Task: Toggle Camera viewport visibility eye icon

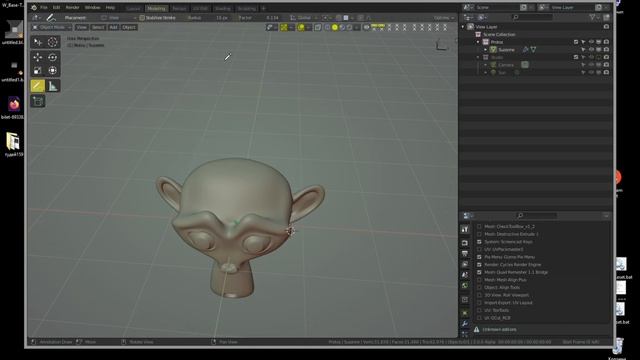Action: [x=591, y=65]
